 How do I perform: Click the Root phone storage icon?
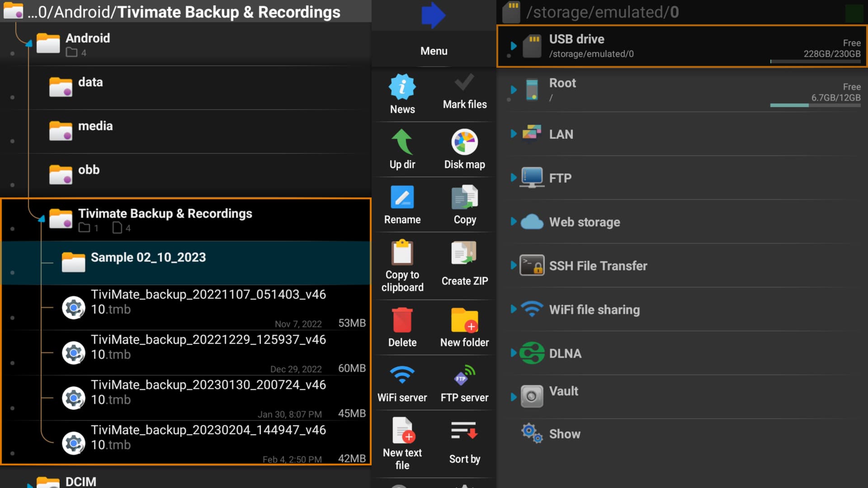pos(532,90)
